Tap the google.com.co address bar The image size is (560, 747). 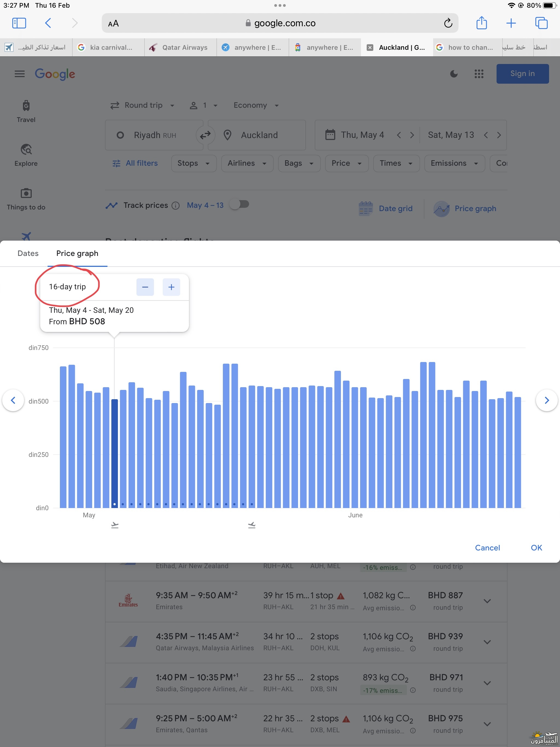[x=280, y=23]
